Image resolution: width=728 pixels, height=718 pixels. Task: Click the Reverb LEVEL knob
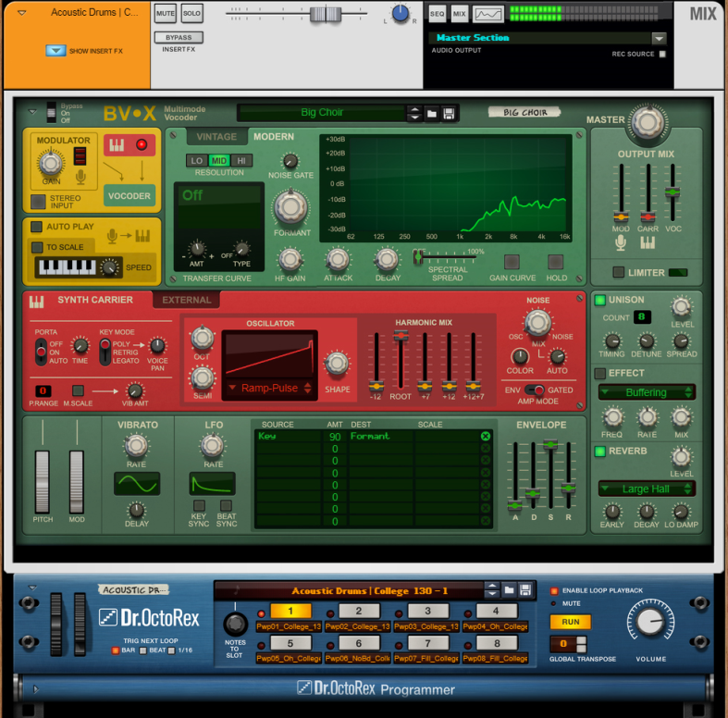[681, 457]
